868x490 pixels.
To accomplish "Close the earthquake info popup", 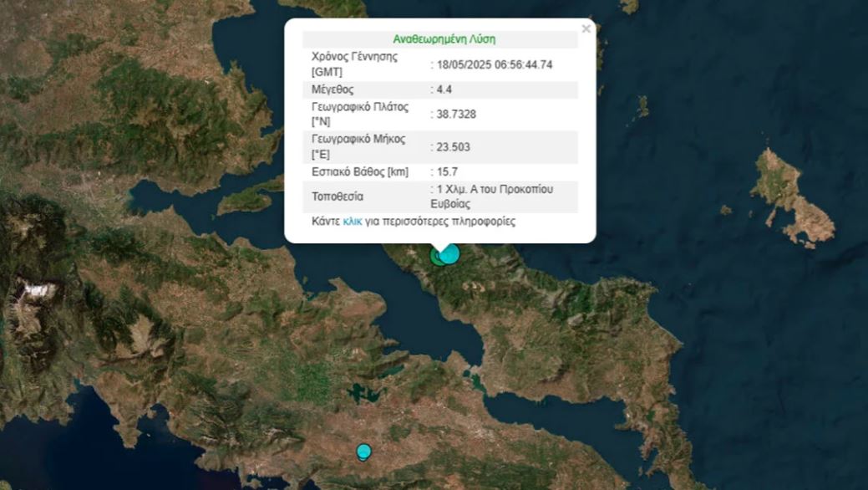I will 586,29.
